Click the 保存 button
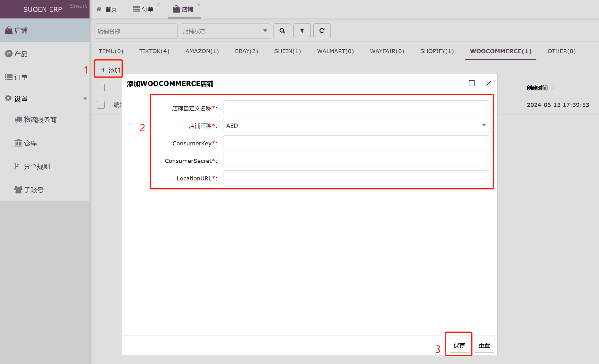 pos(459,345)
